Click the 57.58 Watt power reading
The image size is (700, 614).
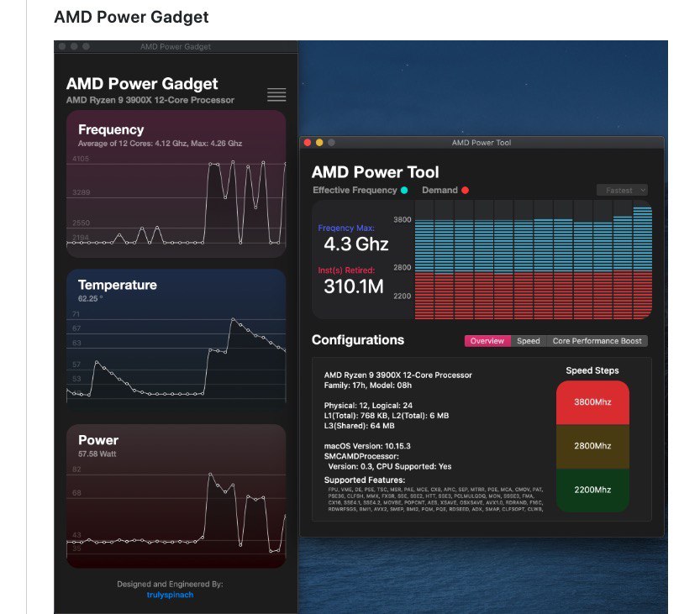[x=97, y=454]
